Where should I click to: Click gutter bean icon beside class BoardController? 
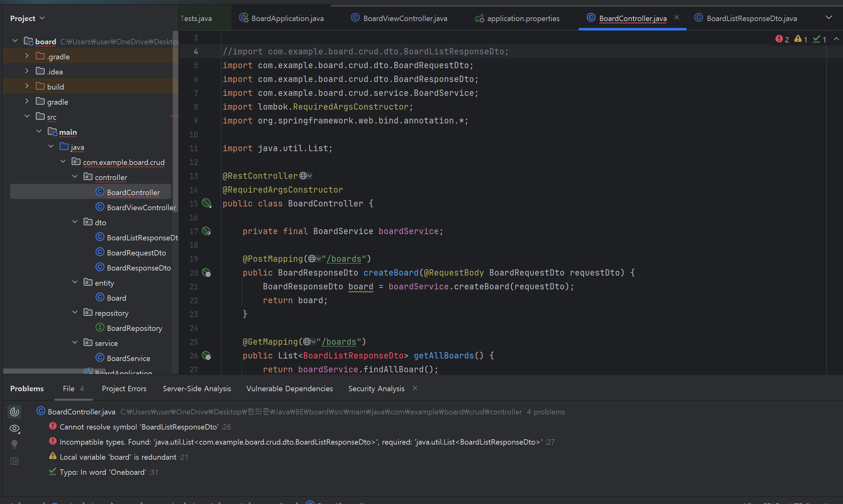tap(207, 203)
